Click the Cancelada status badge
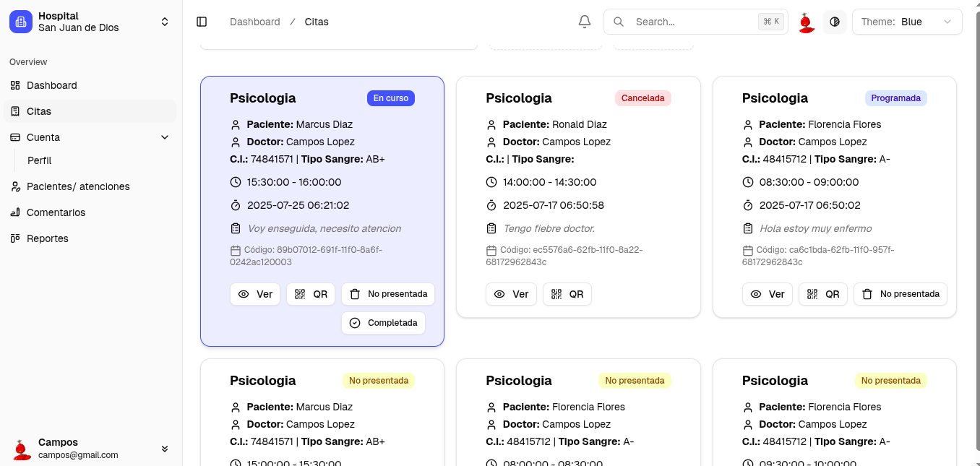Screen dimensions: 980x466 point(643,98)
